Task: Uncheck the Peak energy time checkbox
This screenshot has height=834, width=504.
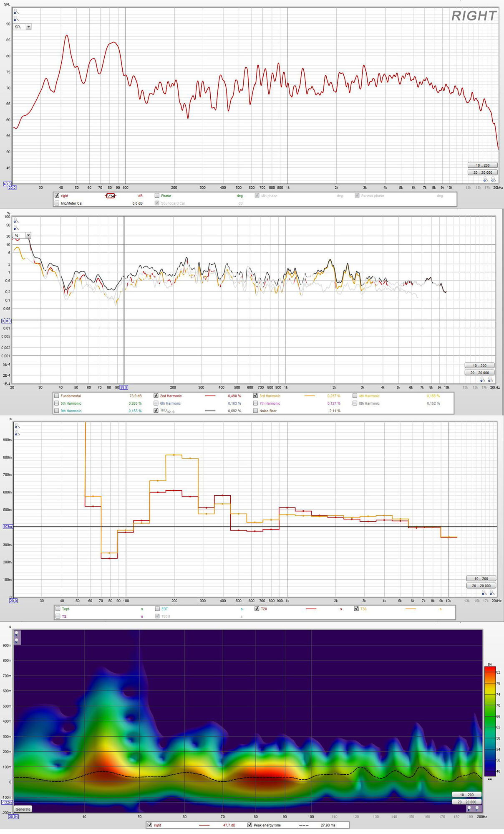Action: tap(250, 825)
